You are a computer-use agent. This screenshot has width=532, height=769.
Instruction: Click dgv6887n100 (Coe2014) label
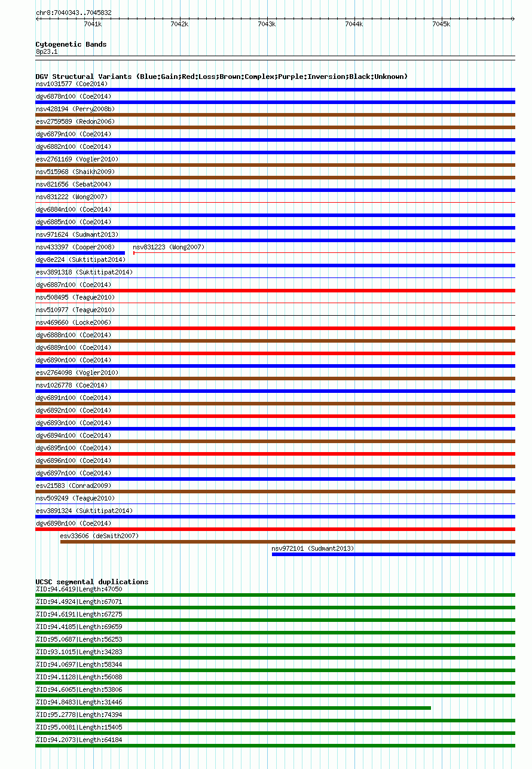pyautogui.click(x=74, y=285)
